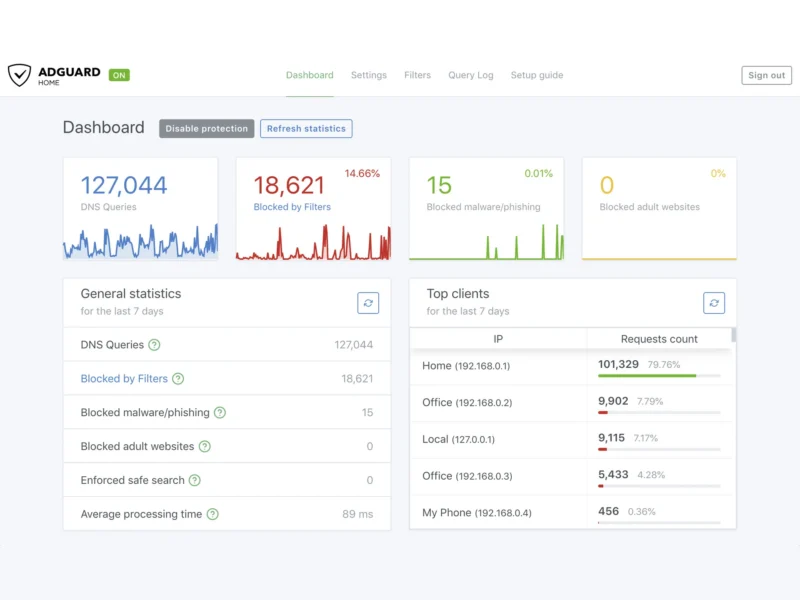
Task: Click Office 192.168.0.2 request progress bar
Action: (x=659, y=412)
